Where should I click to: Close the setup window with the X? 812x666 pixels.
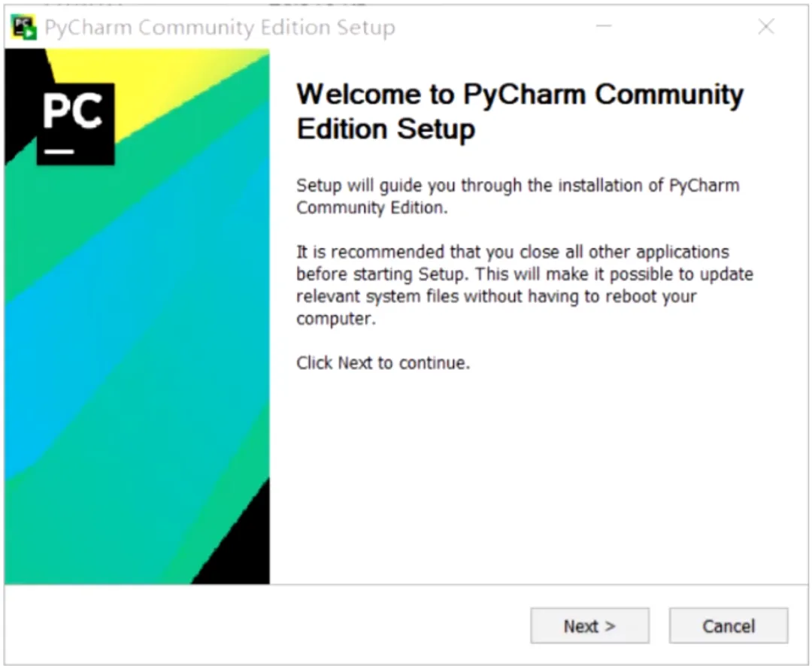coord(766,26)
